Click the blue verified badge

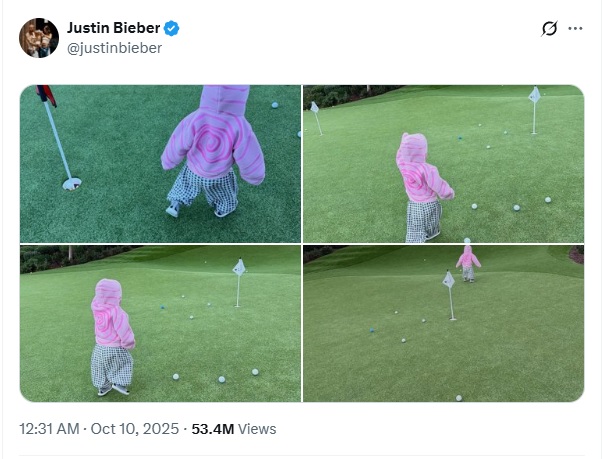coord(172,28)
